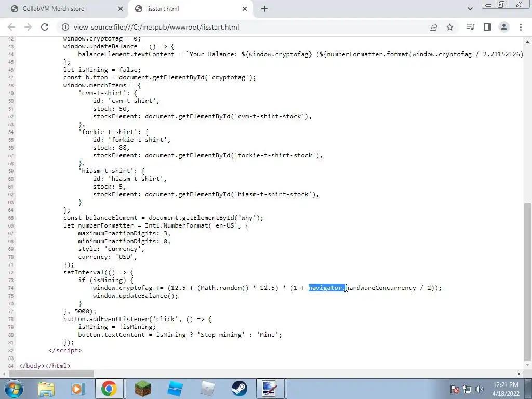Click 'hardwareConcurrency' on line 74
This screenshot has width=532, height=399.
pos(381,288)
